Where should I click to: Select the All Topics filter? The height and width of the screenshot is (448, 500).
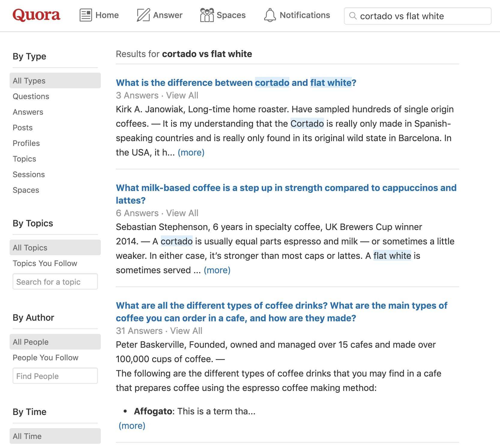click(x=55, y=247)
